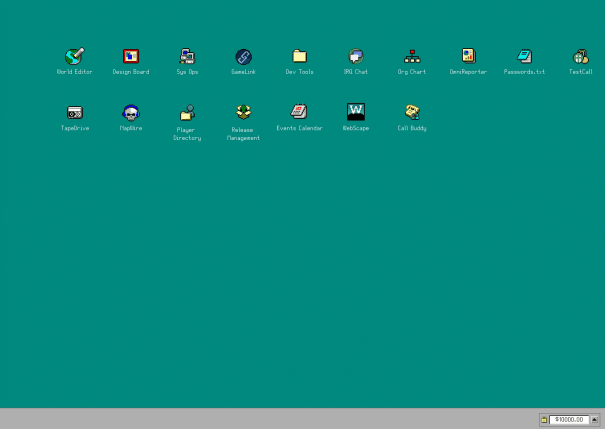This screenshot has height=429, width=605.
Task: Select the GameLink desktop icon
Action: (x=243, y=57)
